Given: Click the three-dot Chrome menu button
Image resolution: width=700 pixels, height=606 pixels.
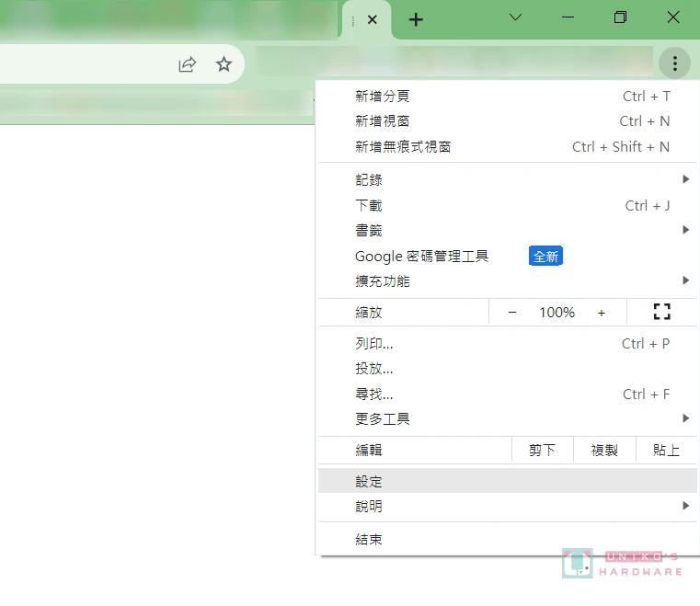Looking at the screenshot, I should [x=674, y=63].
